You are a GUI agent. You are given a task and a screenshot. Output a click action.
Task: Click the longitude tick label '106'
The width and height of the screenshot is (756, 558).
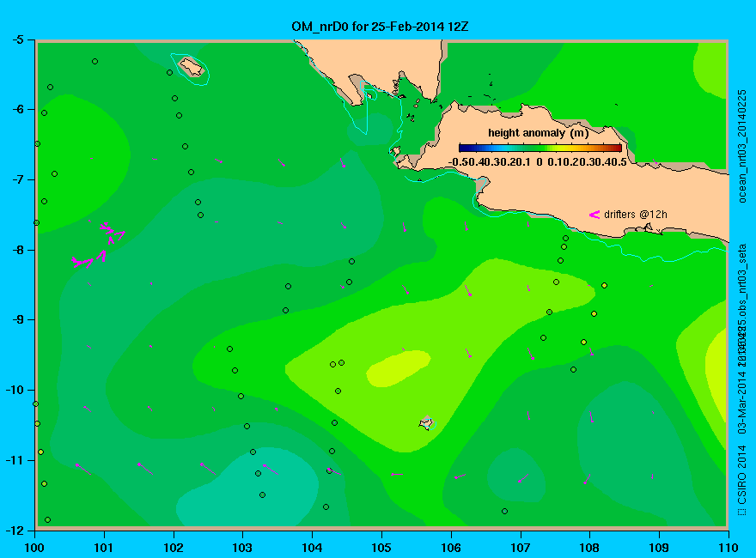pyautogui.click(x=451, y=548)
